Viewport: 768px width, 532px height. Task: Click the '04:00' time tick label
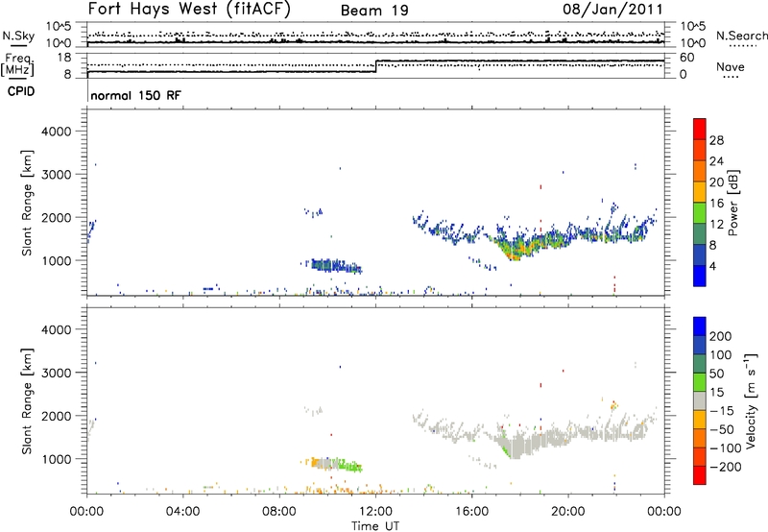click(183, 512)
